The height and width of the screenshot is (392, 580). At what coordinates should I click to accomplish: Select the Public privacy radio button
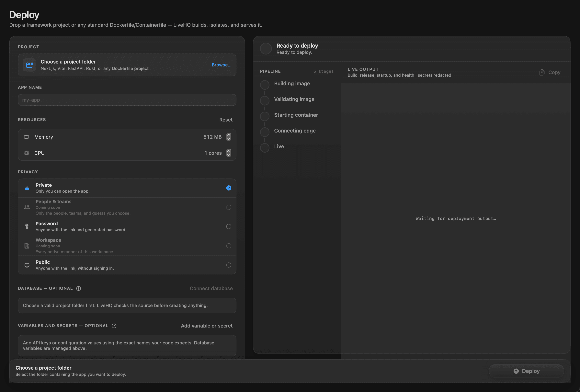point(229,265)
